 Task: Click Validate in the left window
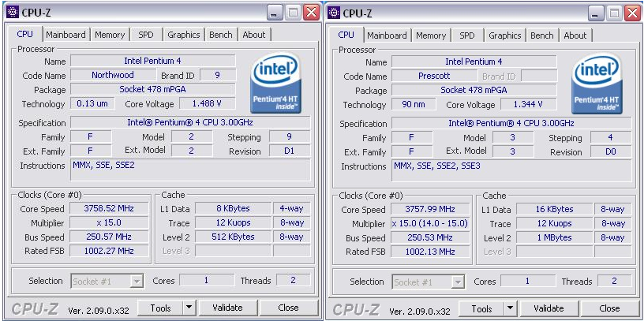[x=227, y=308]
